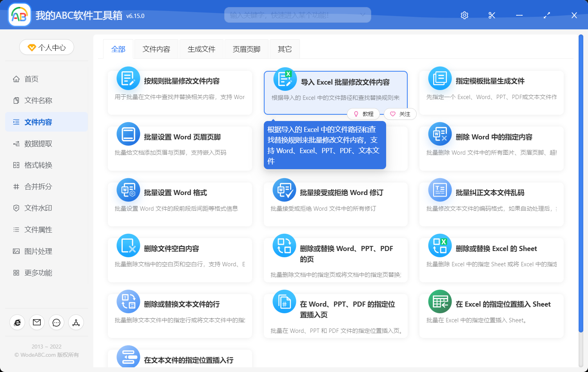This screenshot has width=588, height=372.
Task: Click the scissors icon in title bar
Action: coord(492,15)
